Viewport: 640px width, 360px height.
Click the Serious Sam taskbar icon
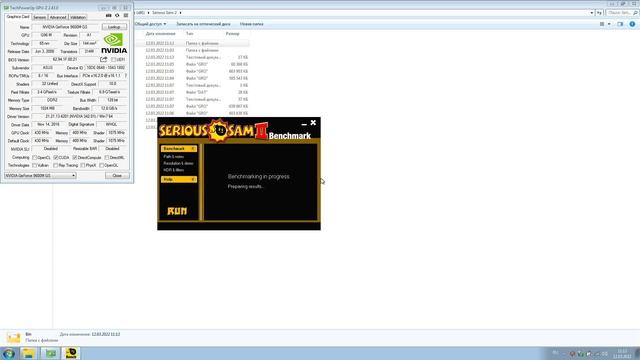click(71, 353)
